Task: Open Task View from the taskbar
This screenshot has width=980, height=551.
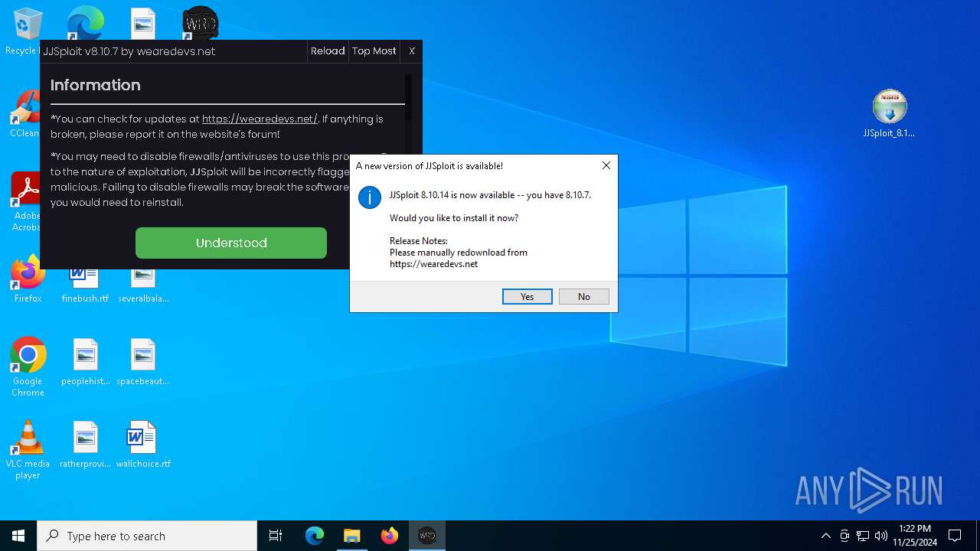Action: point(276,536)
